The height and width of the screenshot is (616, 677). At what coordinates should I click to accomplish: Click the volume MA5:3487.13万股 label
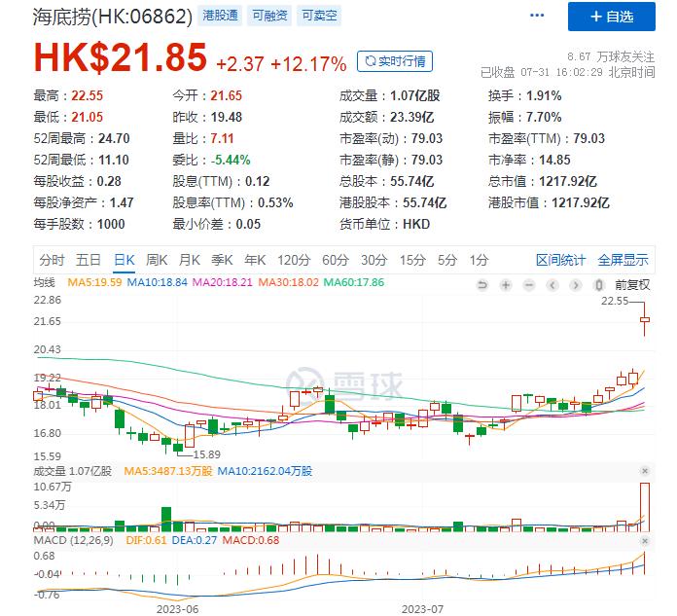[x=168, y=471]
